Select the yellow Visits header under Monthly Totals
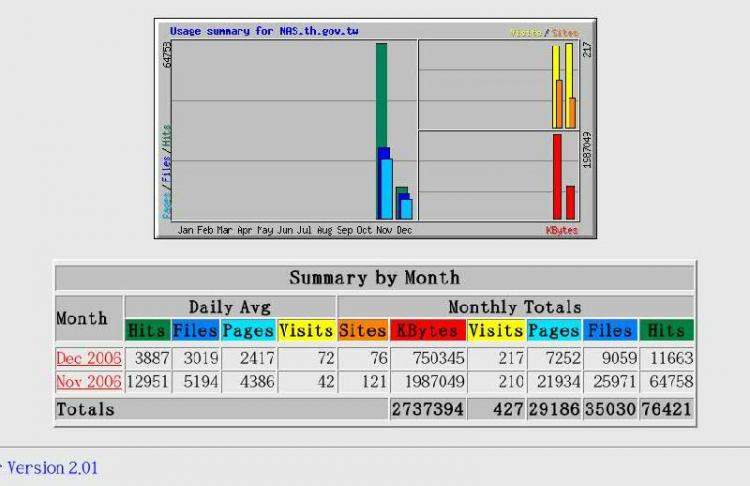Viewport: 750px width, 486px height. tap(495, 330)
